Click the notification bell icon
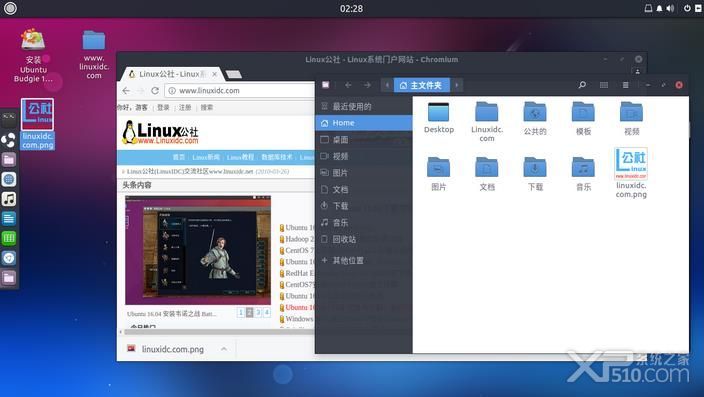704x397 pixels. point(659,8)
